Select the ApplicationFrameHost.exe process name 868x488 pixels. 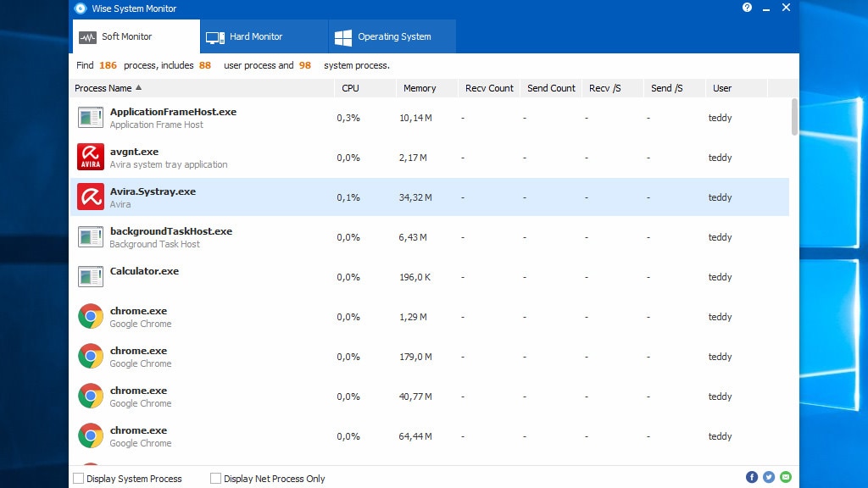(x=173, y=112)
